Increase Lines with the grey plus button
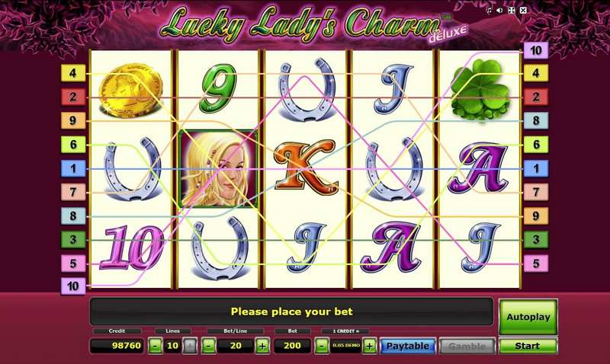610x364 pixels. pyautogui.click(x=190, y=346)
